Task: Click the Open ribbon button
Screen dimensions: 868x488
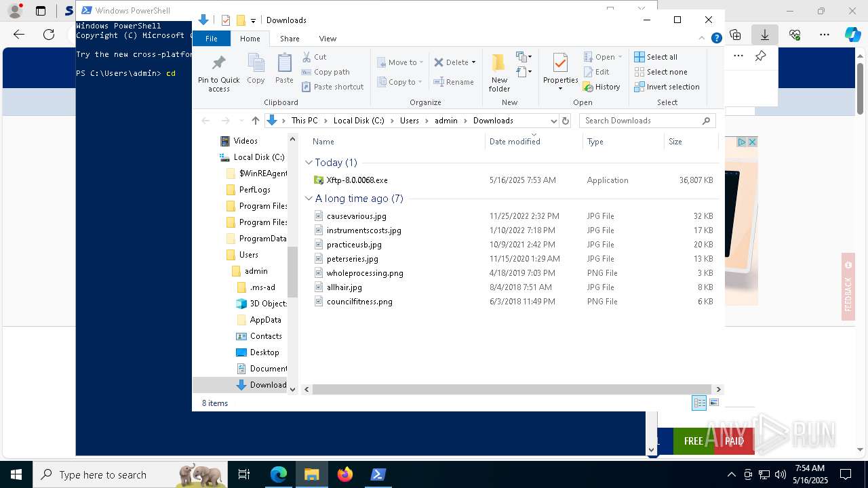Action: (x=599, y=57)
